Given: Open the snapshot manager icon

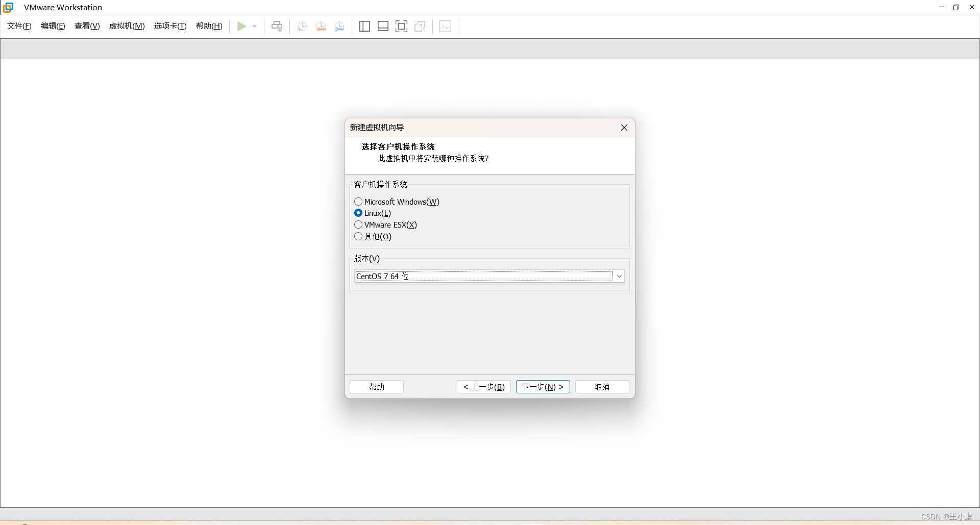Looking at the screenshot, I should 339,26.
